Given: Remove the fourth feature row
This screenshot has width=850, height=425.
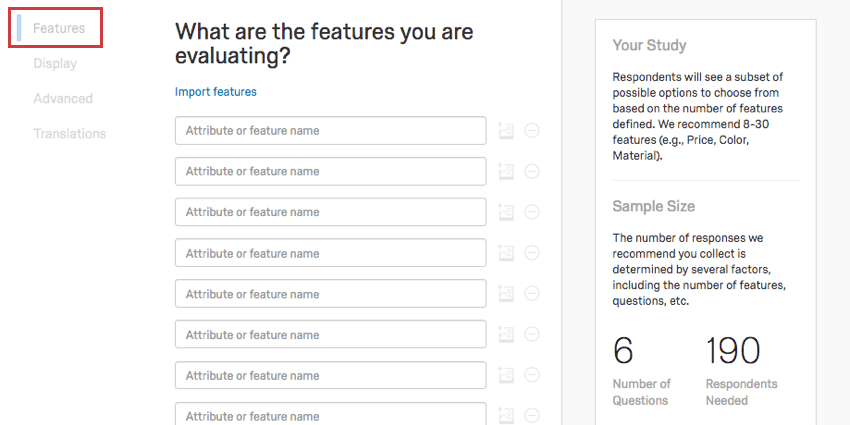Looking at the screenshot, I should coord(532,253).
